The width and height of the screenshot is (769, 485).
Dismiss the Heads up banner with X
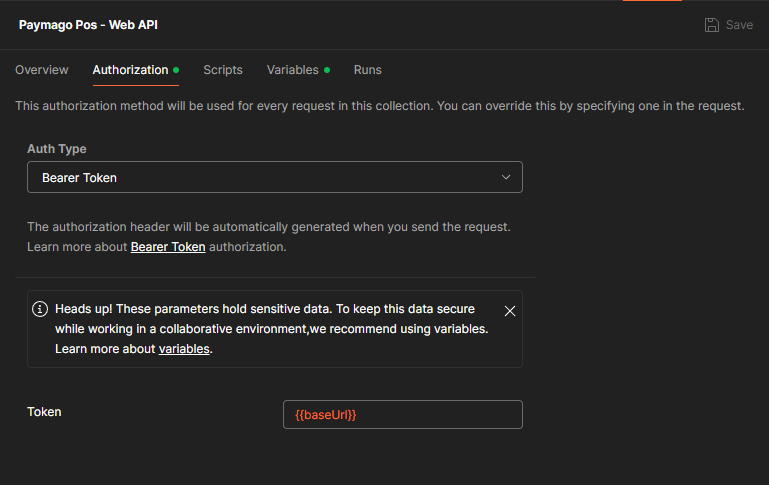pyautogui.click(x=510, y=311)
